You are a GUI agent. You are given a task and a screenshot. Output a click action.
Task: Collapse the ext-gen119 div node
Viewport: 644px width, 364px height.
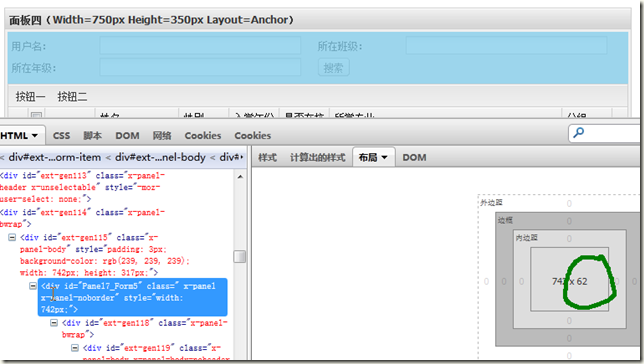pyautogui.click(x=75, y=348)
